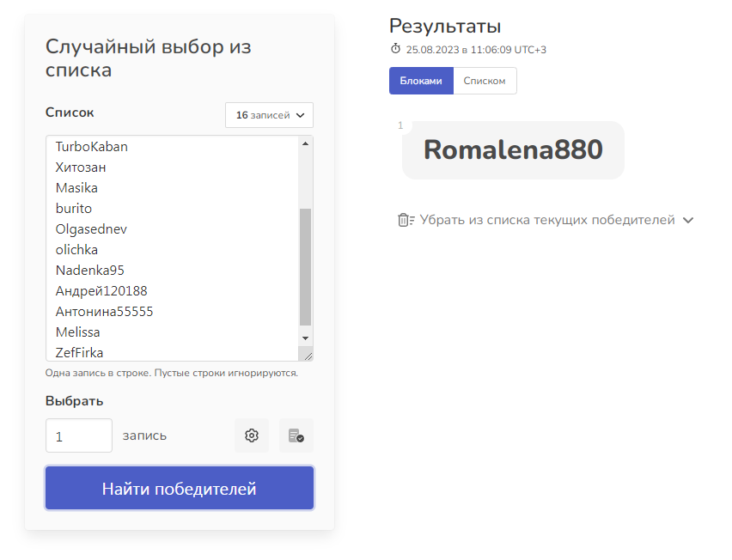
Task: Click the trash icon near winners removal
Action: point(406,220)
